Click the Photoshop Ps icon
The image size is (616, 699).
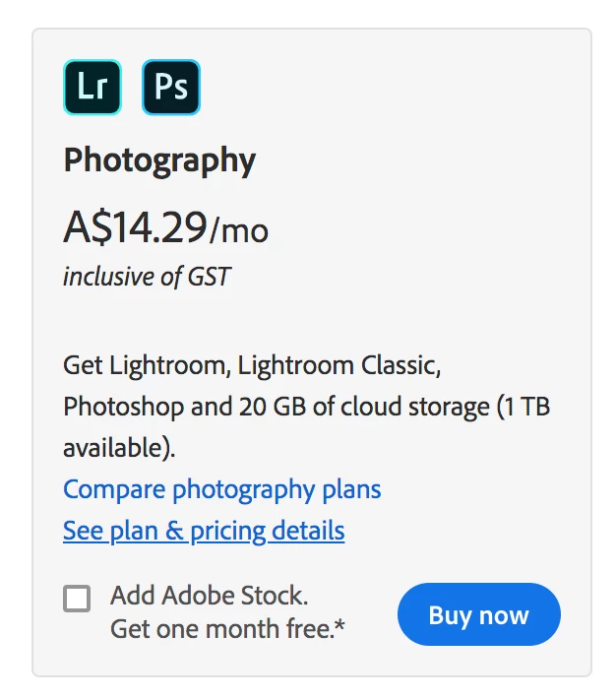coord(171,88)
